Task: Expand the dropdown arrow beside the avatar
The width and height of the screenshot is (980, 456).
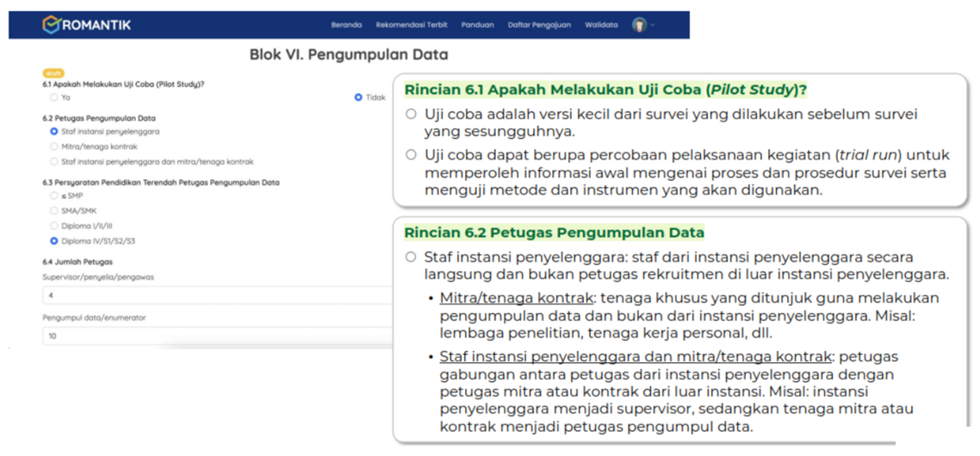Action: [x=653, y=25]
